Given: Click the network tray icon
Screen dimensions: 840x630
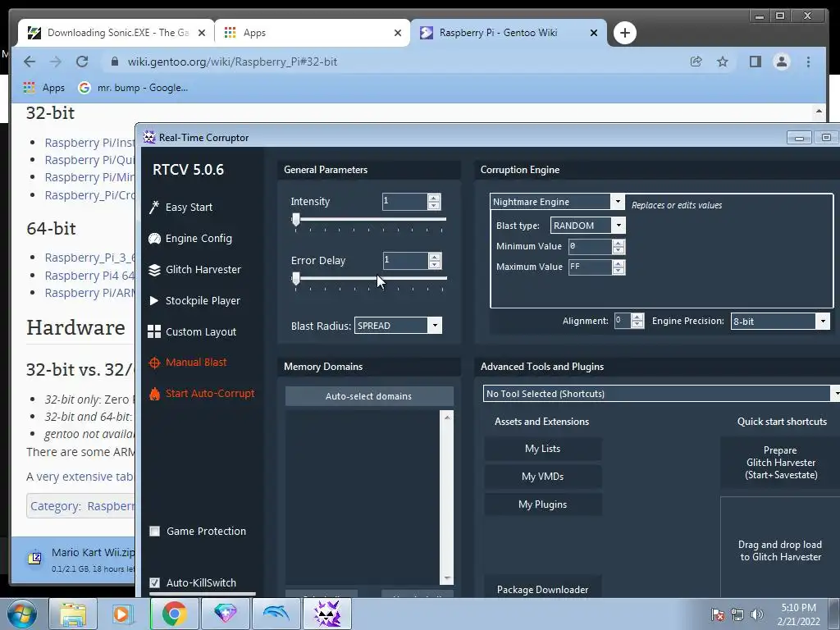Looking at the screenshot, I should pos(737,614).
